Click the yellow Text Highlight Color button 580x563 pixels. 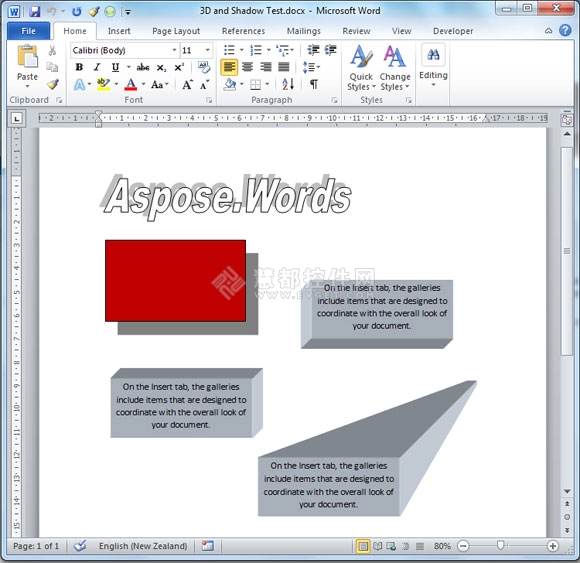[103, 85]
